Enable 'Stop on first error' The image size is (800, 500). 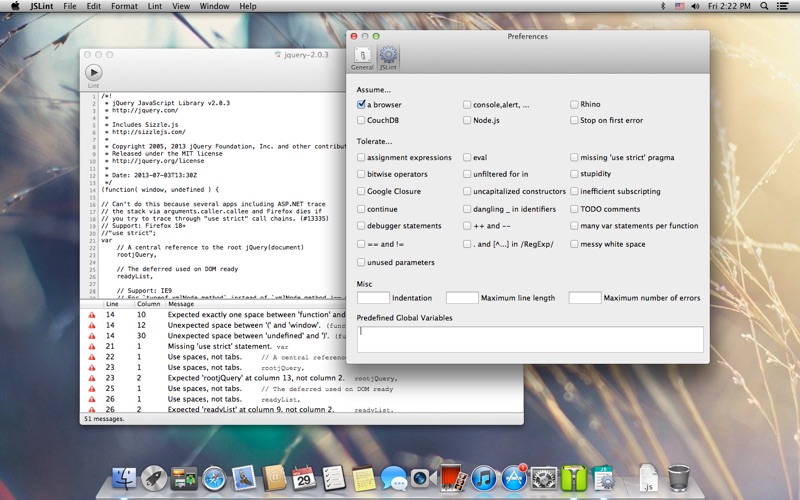point(574,120)
